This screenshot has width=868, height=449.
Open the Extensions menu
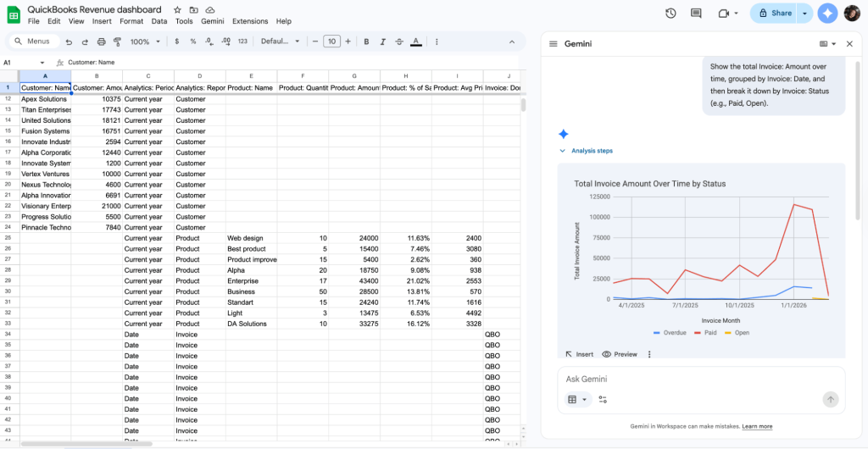[x=249, y=21]
